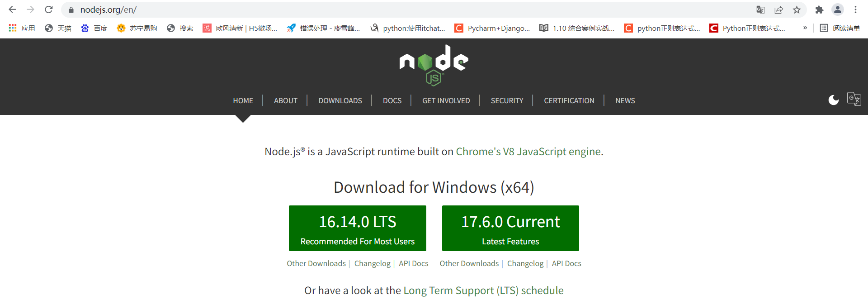Download 16.14.0 LTS version
The height and width of the screenshot is (300, 868).
357,229
